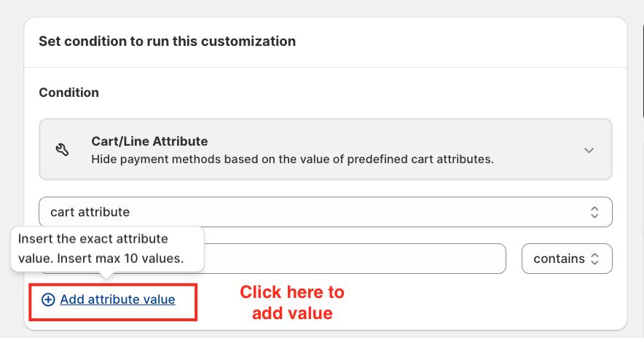The width and height of the screenshot is (644, 338).
Task: Click the Add attribute value link
Action: pos(117,299)
